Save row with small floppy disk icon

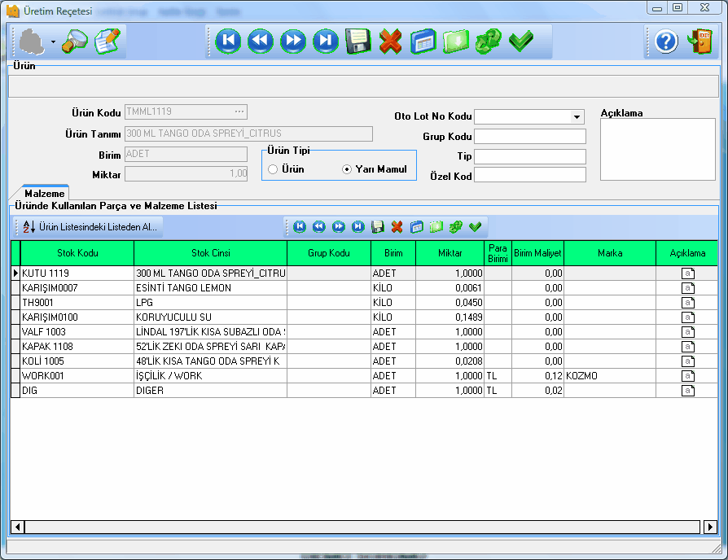tap(378, 226)
